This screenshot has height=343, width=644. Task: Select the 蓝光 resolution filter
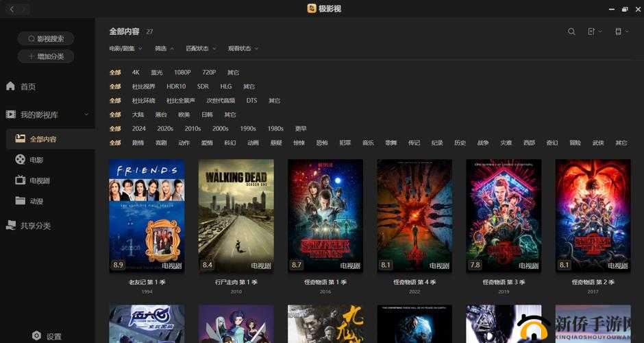[x=156, y=73]
